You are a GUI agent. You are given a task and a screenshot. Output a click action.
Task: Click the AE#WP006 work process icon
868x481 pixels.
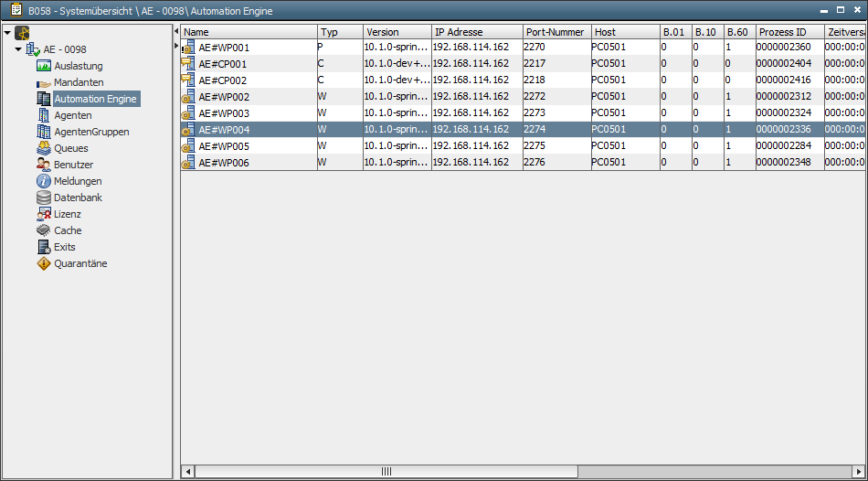pyautogui.click(x=188, y=163)
